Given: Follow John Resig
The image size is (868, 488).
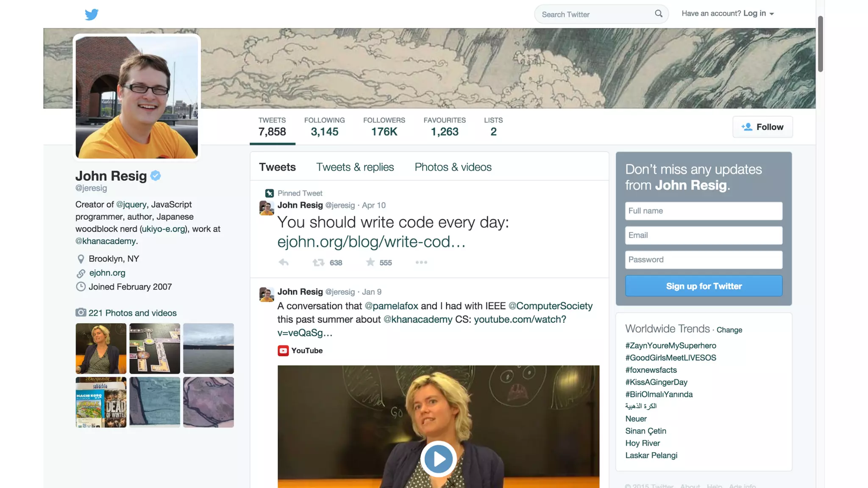Looking at the screenshot, I should tap(762, 127).
